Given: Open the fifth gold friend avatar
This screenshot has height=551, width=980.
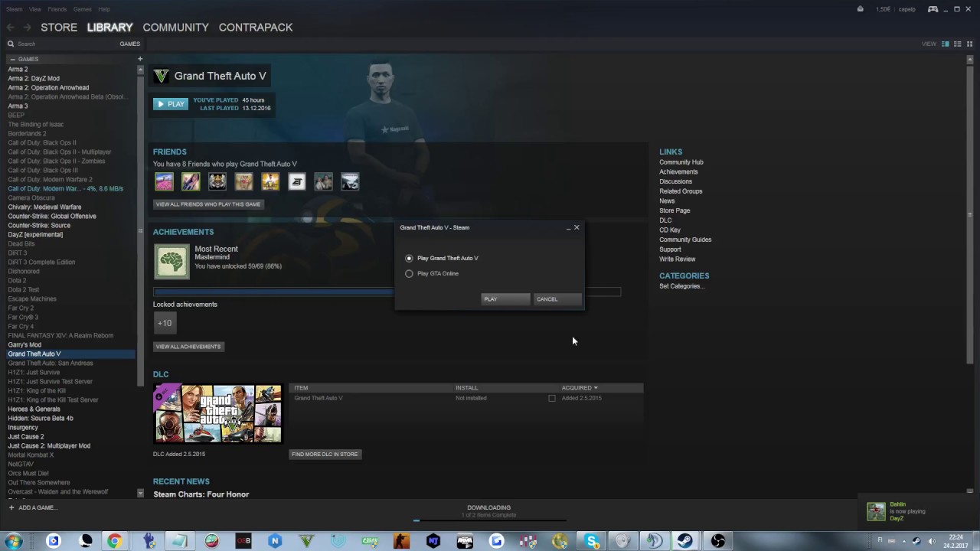Looking at the screenshot, I should pos(270,181).
